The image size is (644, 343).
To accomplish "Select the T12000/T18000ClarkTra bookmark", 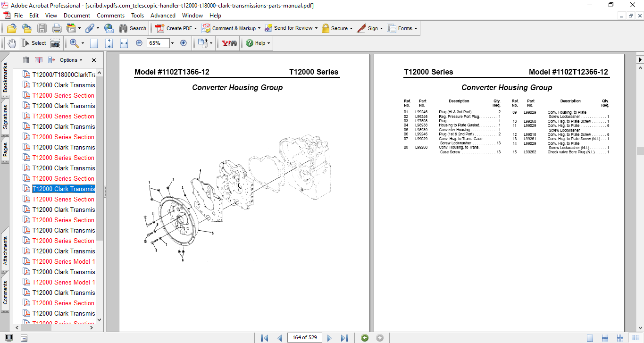I will point(64,75).
